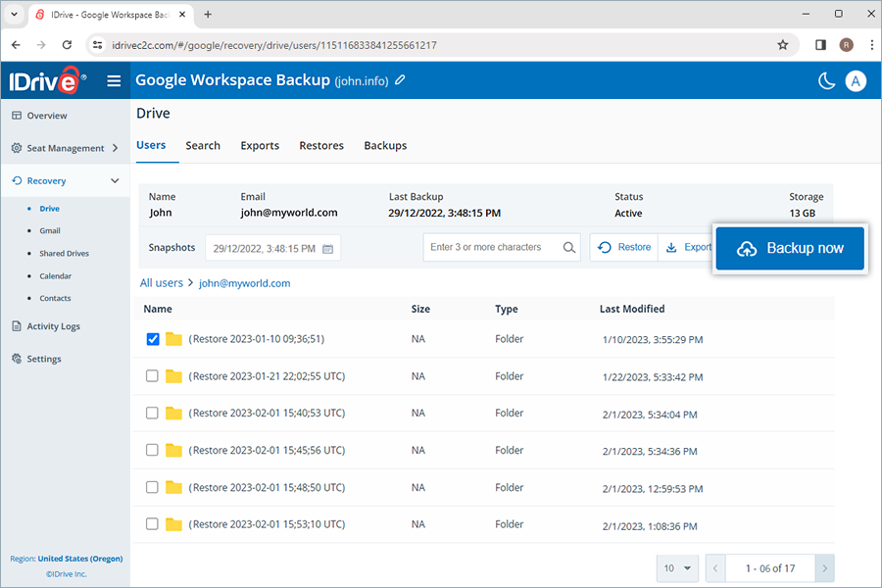Click the hamburger menu icon

(114, 81)
